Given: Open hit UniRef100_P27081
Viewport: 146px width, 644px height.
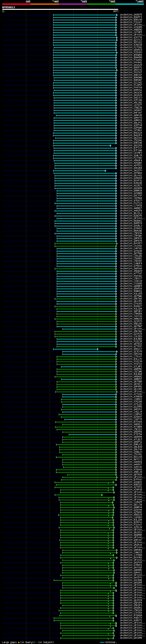Looking at the screenshot, I should click(131, 48).
